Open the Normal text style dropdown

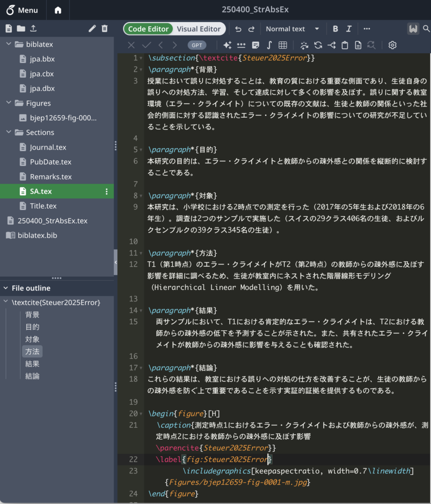tap(292, 29)
